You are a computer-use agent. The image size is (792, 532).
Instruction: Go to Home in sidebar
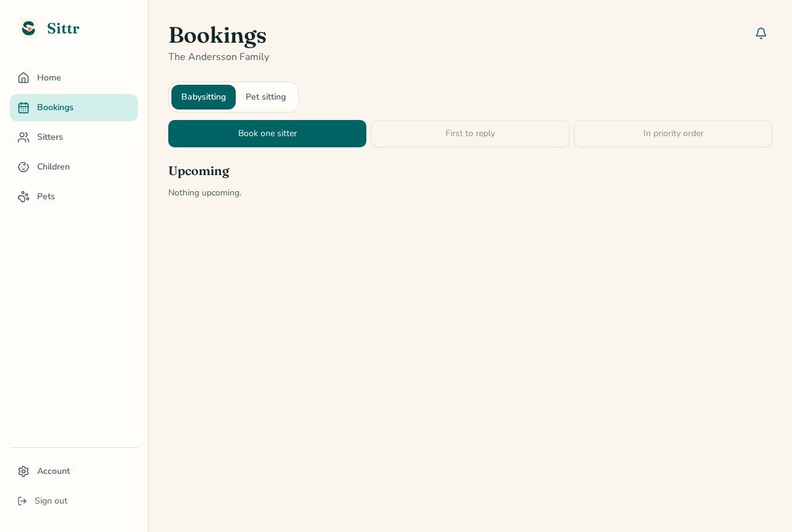click(74, 78)
